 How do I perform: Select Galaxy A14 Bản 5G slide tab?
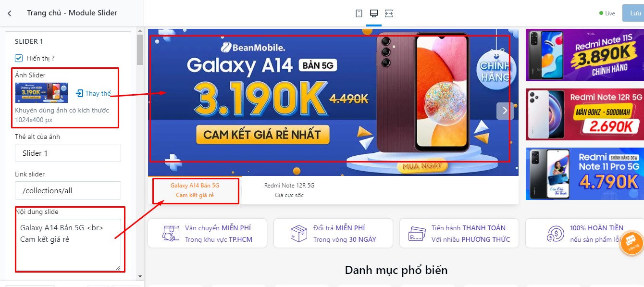[195, 190]
